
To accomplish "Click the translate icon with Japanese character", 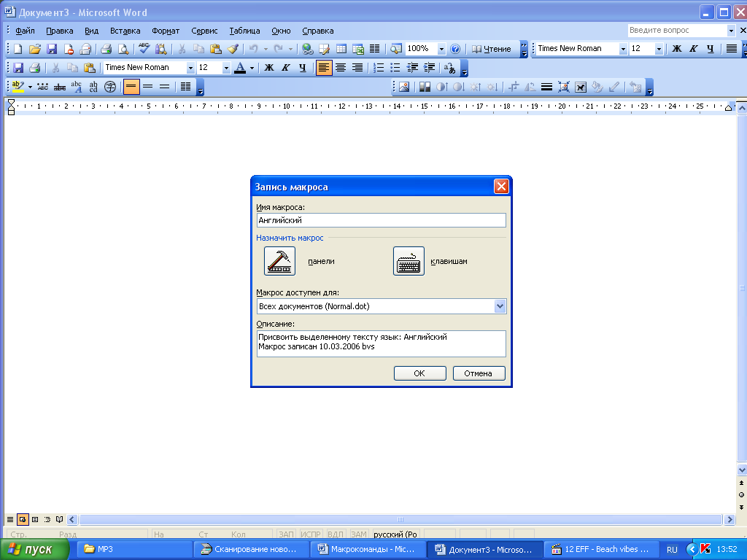I will pyautogui.click(x=449, y=68).
